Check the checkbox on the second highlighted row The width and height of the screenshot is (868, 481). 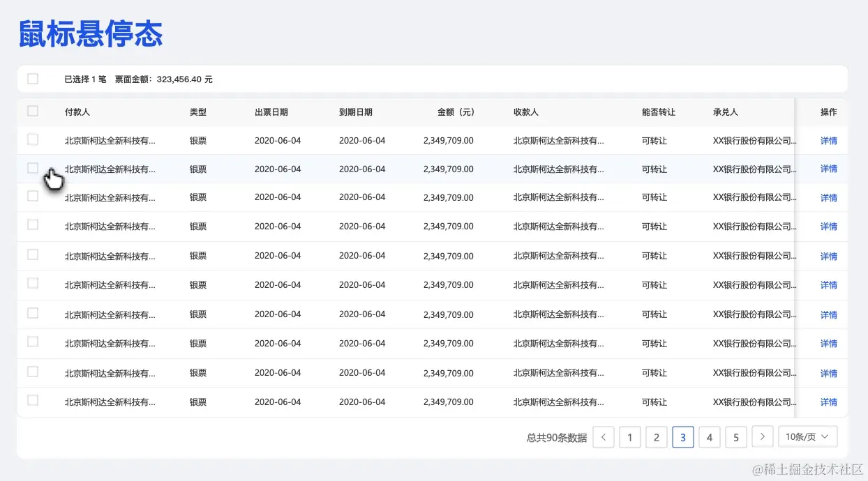click(x=32, y=168)
